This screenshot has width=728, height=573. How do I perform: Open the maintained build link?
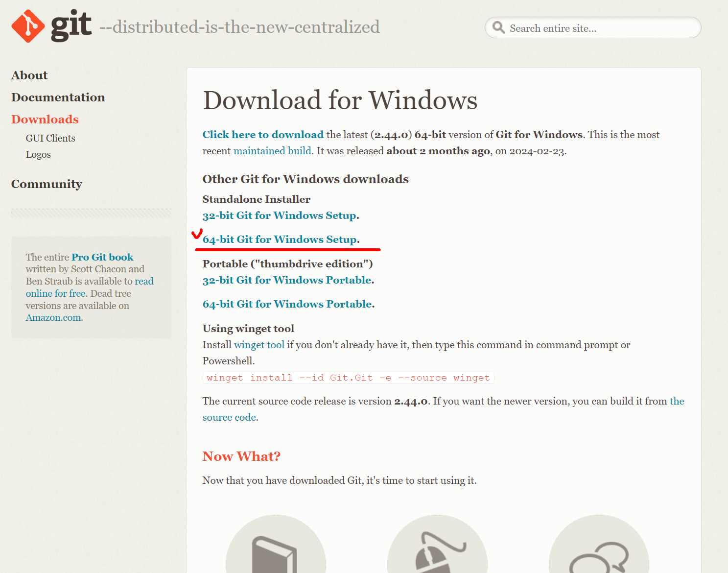point(272,151)
